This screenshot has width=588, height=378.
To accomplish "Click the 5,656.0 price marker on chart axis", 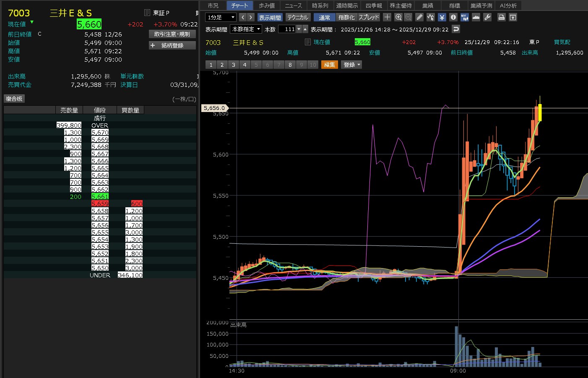I will pyautogui.click(x=214, y=108).
